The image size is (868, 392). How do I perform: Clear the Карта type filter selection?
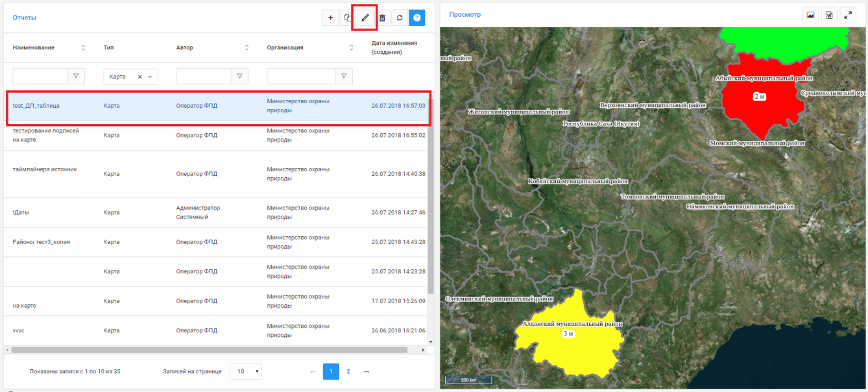[x=139, y=77]
